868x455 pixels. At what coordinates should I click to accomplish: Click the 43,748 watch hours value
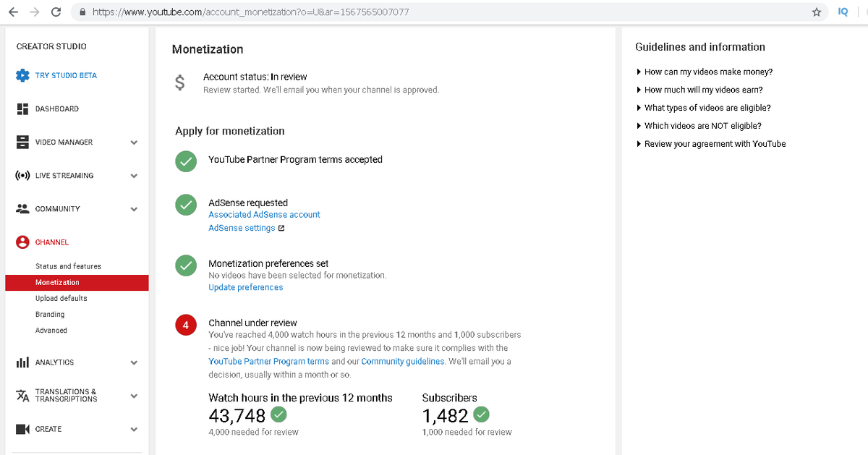tap(237, 416)
